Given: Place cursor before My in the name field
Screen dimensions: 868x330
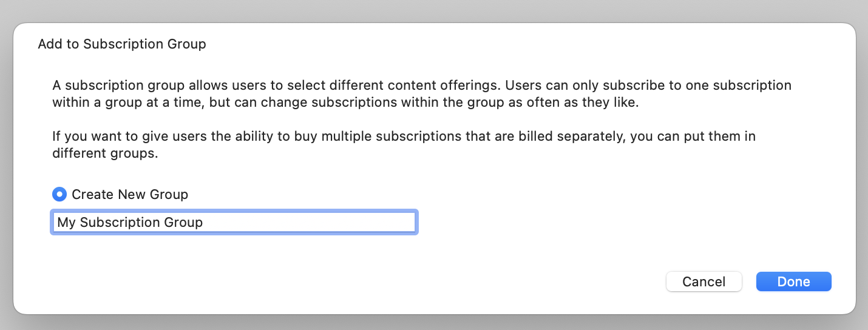Looking at the screenshot, I should click(58, 223).
